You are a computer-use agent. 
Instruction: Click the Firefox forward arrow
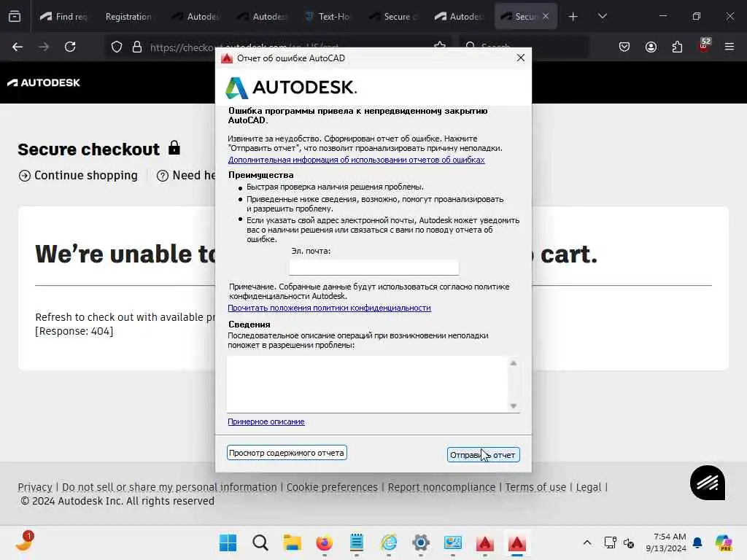coord(44,47)
